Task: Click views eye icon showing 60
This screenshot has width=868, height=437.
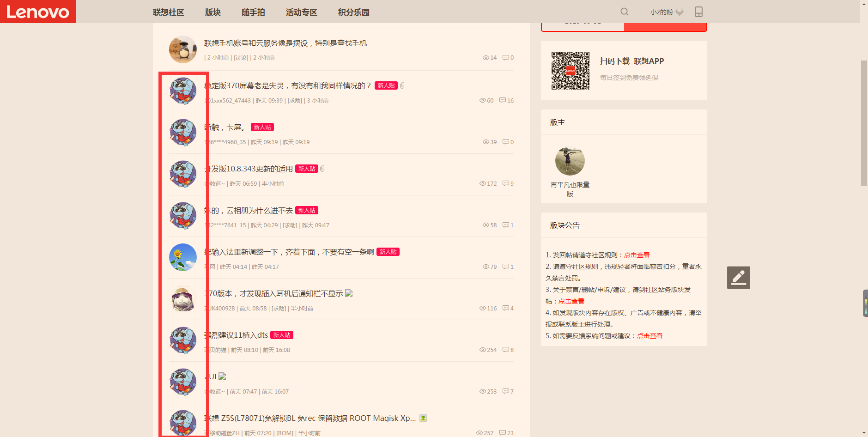Action: tap(482, 100)
